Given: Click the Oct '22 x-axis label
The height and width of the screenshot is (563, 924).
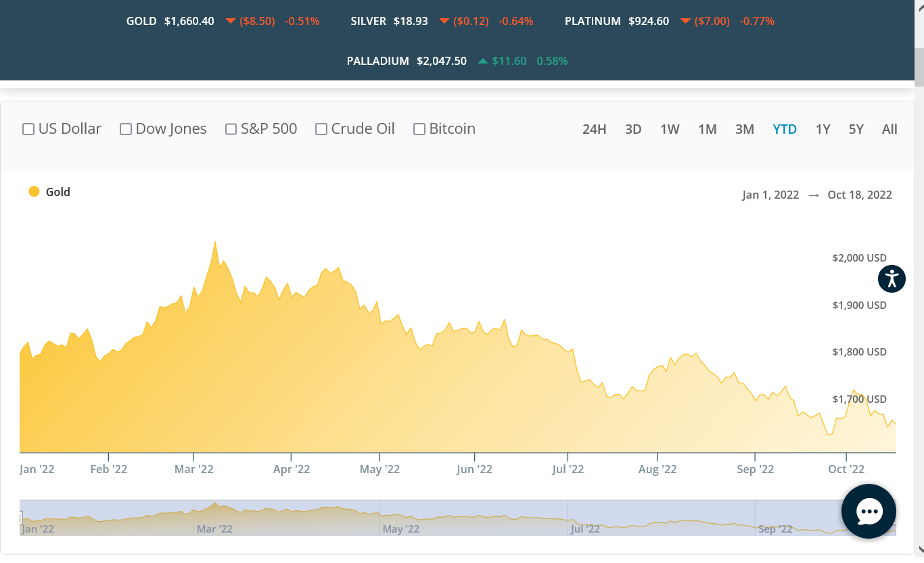Looking at the screenshot, I should [846, 469].
